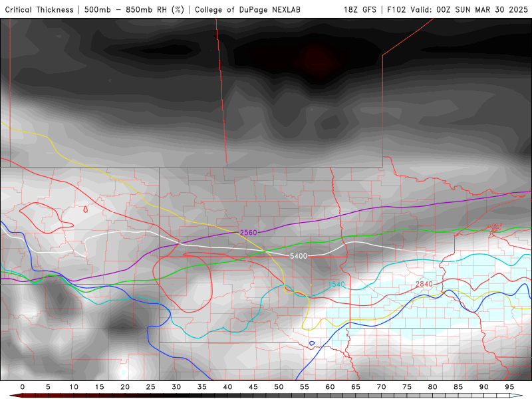Click the white arrow end of colorbar
532x399 pixels.
pos(516,396)
